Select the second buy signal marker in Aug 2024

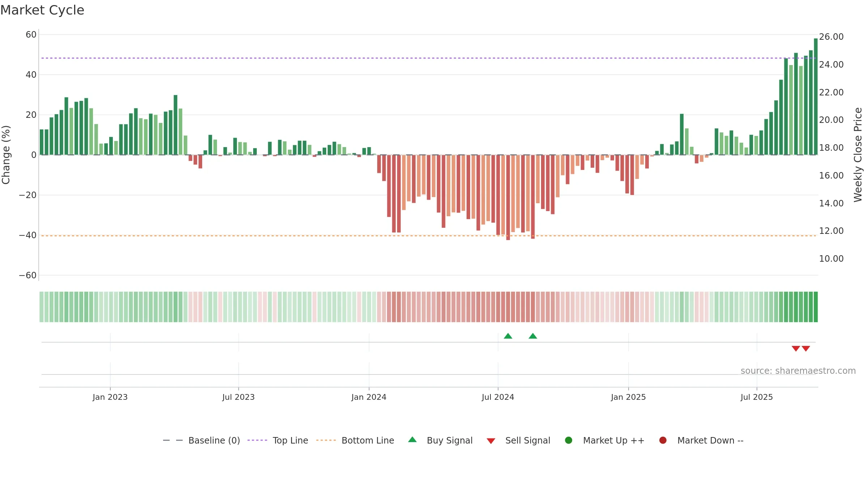533,336
